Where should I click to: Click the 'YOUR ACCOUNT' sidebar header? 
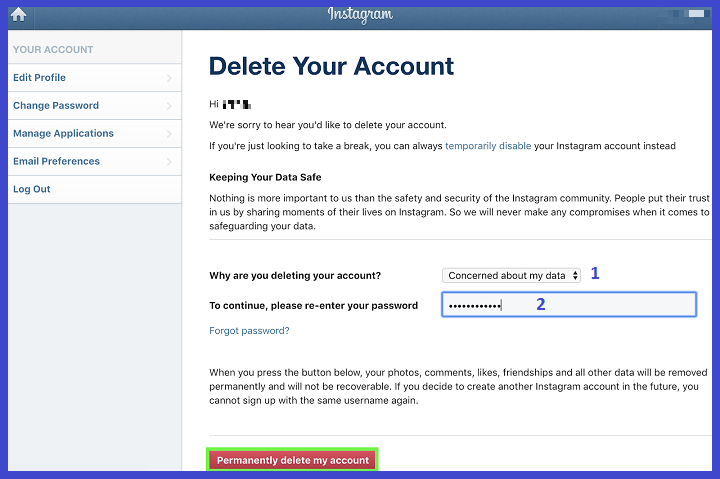[53, 49]
